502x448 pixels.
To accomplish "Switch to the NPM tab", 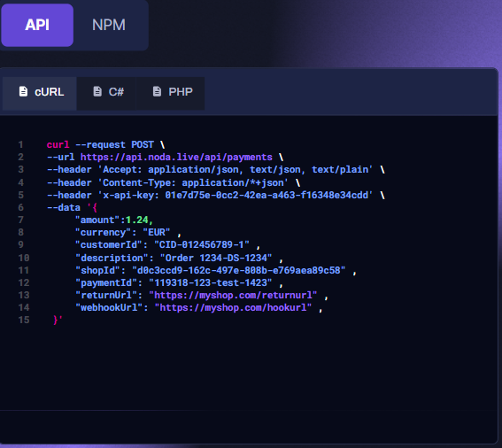I will click(109, 25).
